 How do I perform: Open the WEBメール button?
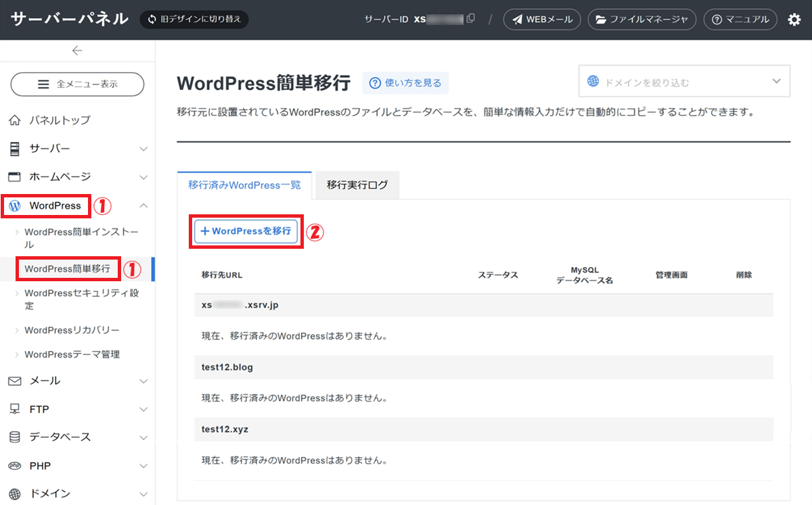(542, 20)
